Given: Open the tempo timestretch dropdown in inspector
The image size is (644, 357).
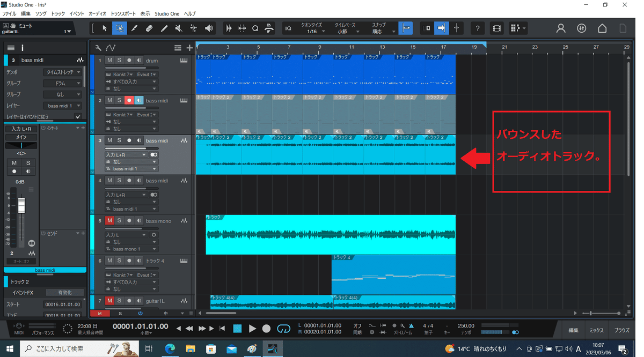Looking at the screenshot, I should 63,72.
